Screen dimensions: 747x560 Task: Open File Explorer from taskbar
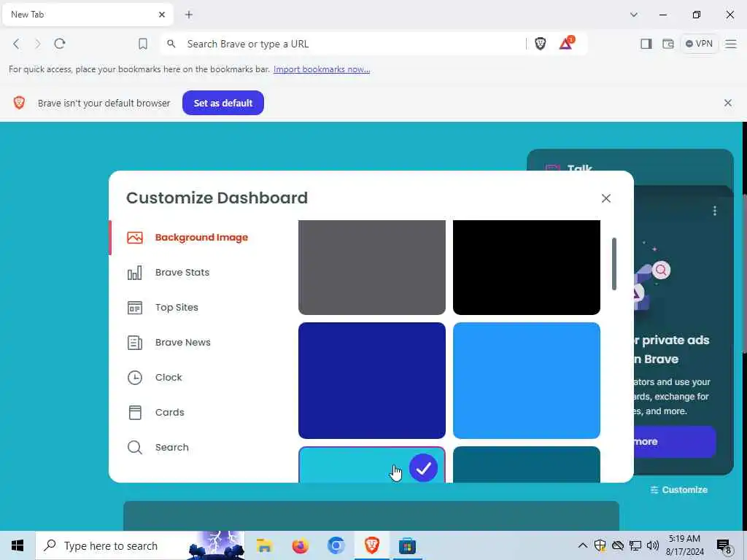pyautogui.click(x=264, y=545)
